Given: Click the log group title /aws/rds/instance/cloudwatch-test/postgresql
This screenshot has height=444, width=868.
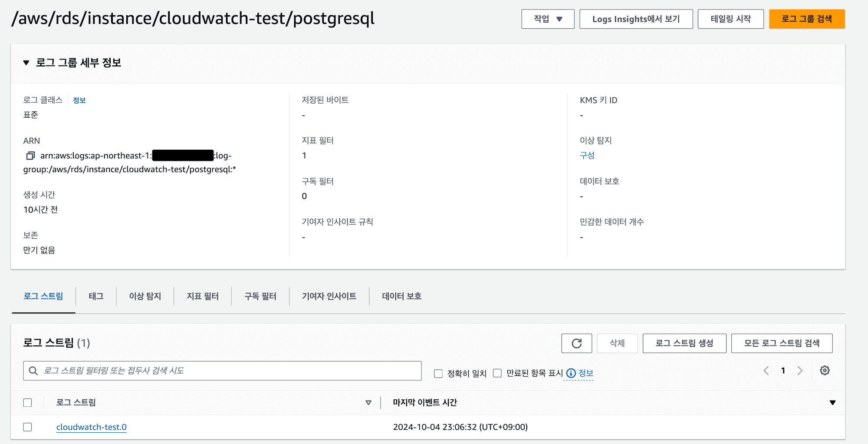Looking at the screenshot, I should point(193,19).
